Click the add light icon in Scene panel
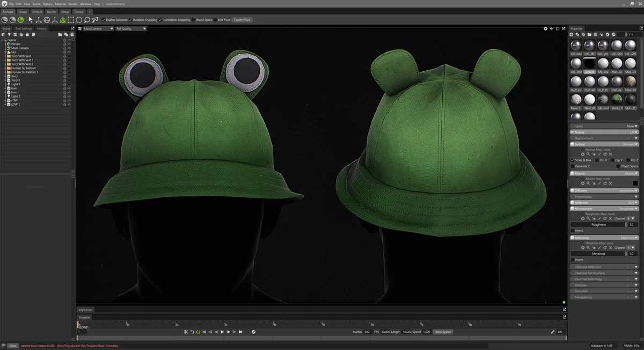 (9, 34)
